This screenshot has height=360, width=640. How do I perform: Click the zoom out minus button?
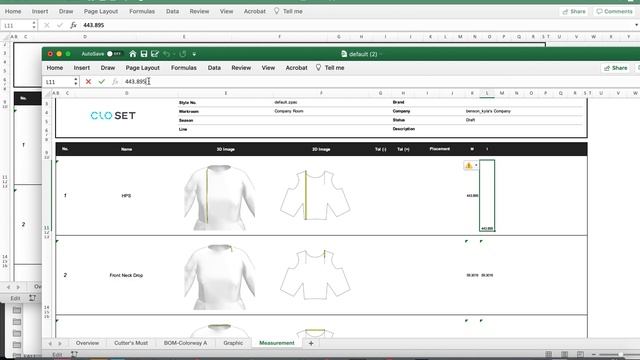[594, 354]
